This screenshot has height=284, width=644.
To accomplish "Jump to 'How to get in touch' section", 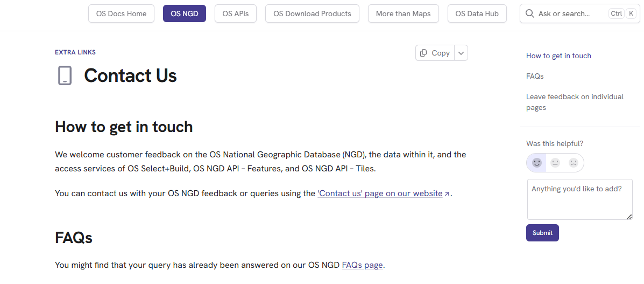I will 558,56.
